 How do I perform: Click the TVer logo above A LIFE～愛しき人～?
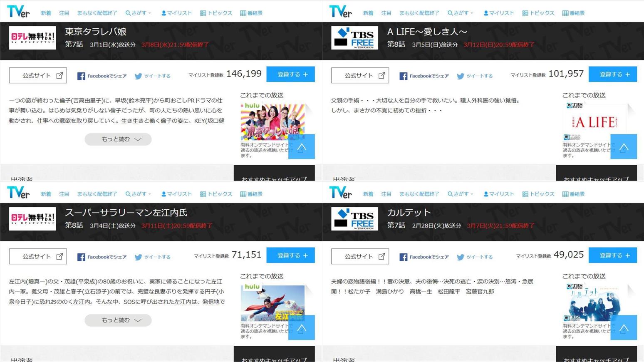tap(340, 11)
